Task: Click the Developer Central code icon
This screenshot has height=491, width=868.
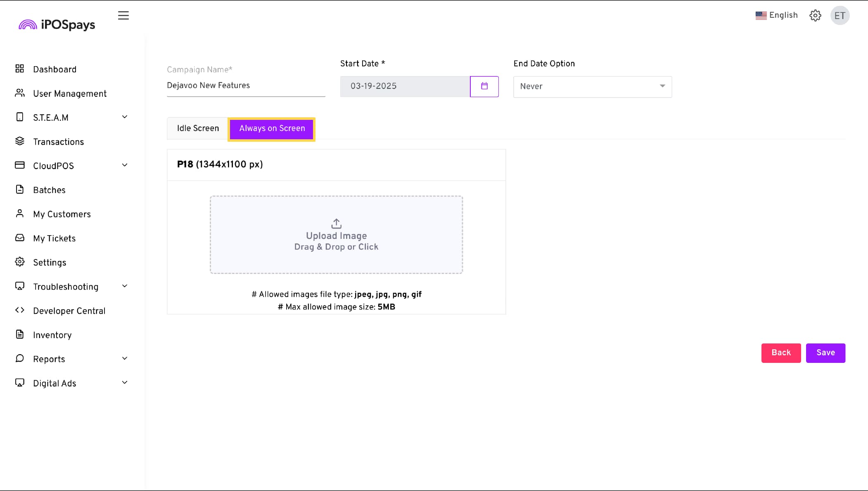Action: pos(20,310)
